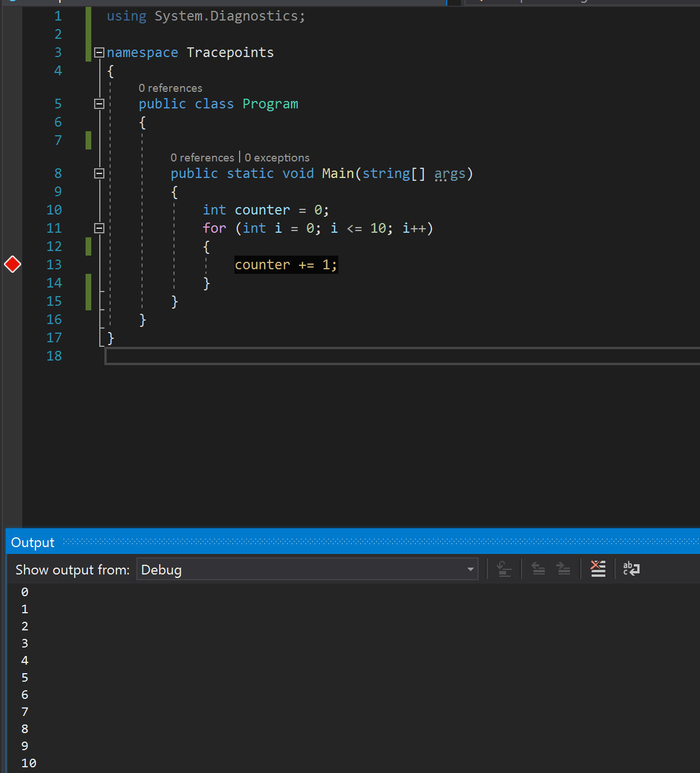This screenshot has height=773, width=700.
Task: Open the 0 references CodeLens above Main
Action: [x=203, y=157]
